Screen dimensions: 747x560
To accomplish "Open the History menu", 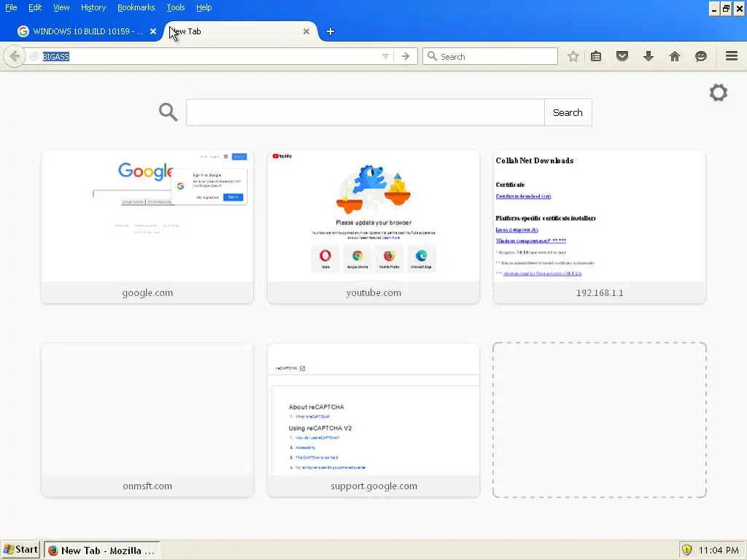I will pos(93,7).
